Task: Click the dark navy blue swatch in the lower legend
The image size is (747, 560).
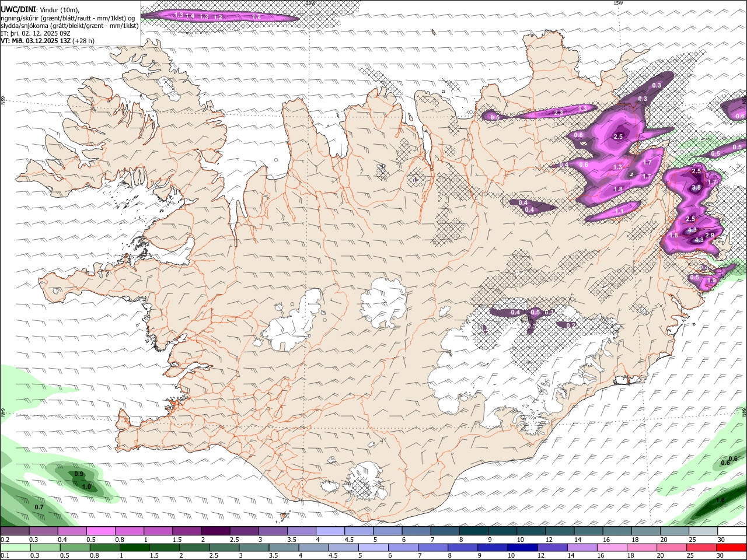Action: tap(522, 547)
